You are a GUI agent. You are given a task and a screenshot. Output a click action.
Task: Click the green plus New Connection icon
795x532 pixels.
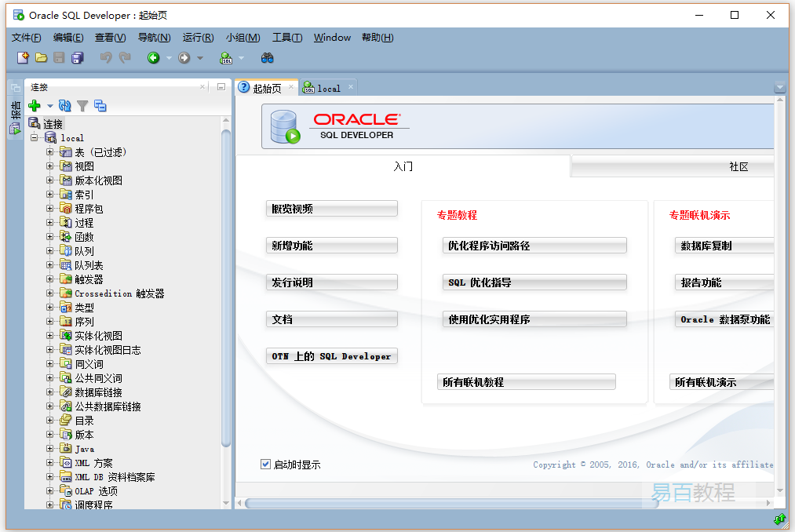pos(34,105)
